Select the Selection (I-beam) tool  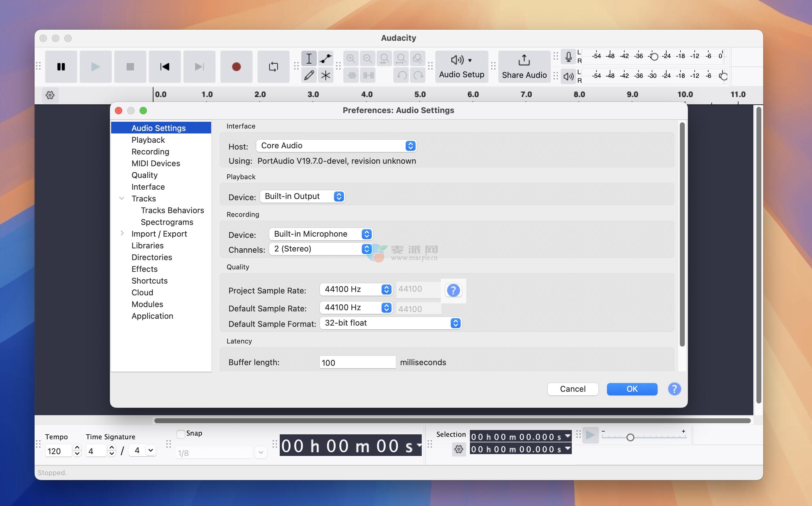309,59
